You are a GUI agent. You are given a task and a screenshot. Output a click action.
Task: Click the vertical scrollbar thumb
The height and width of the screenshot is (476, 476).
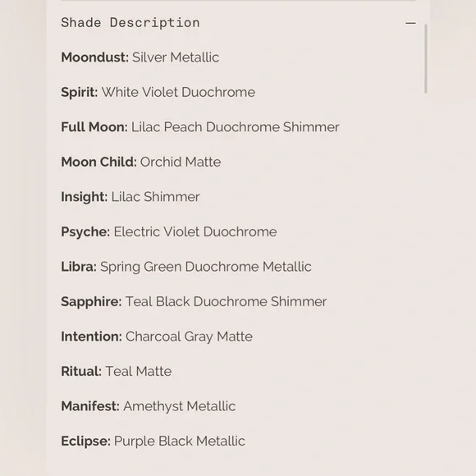[x=426, y=58]
